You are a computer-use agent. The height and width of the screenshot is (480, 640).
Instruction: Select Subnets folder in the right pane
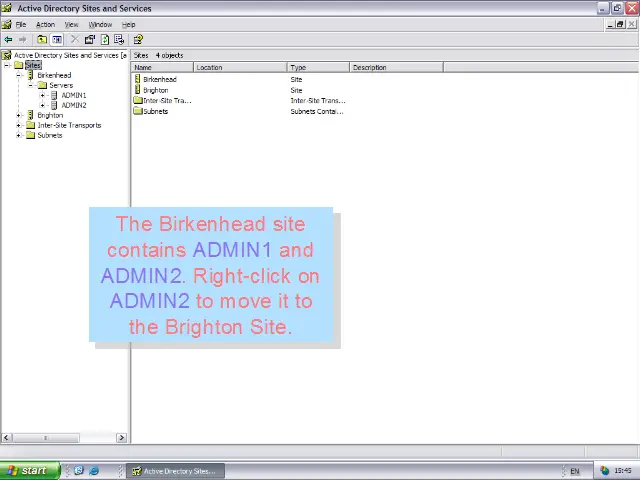click(x=154, y=111)
